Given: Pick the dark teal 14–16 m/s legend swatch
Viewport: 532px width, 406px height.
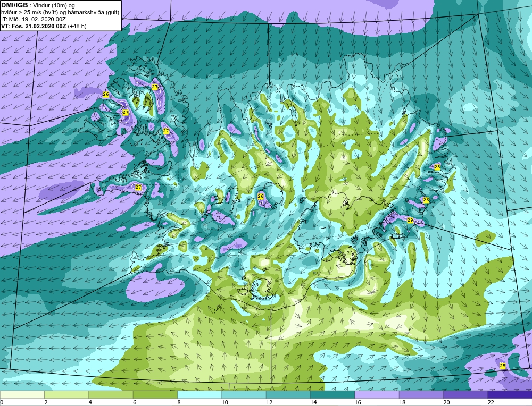Looking at the screenshot, I should pyautogui.click(x=332, y=395).
